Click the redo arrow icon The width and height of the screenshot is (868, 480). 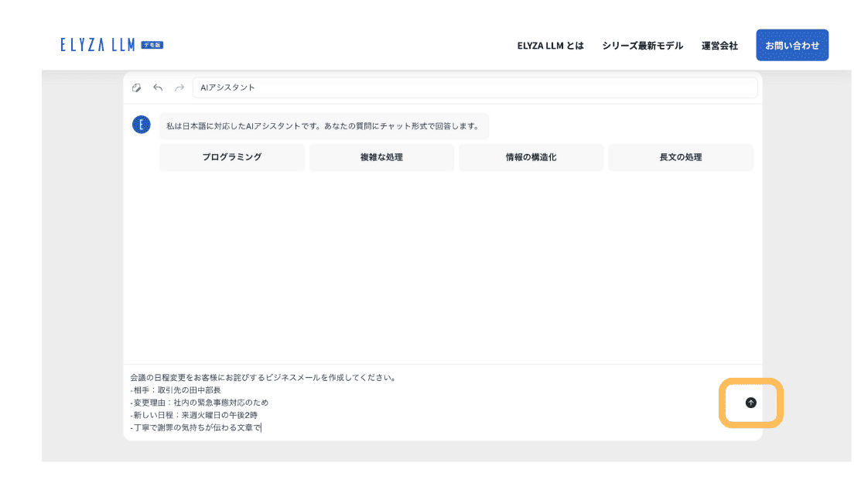pyautogui.click(x=179, y=87)
